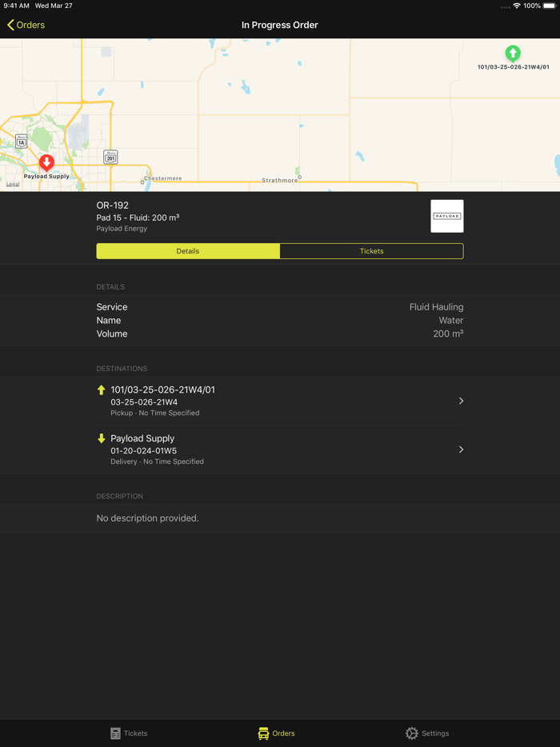
Task: Tap the yellow up arrow pickup icon
Action: pyautogui.click(x=101, y=389)
